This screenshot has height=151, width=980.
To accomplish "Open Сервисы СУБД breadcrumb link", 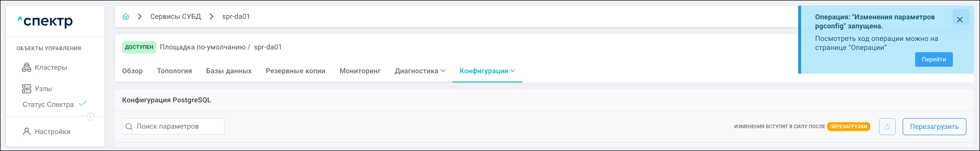I will 175,17.
